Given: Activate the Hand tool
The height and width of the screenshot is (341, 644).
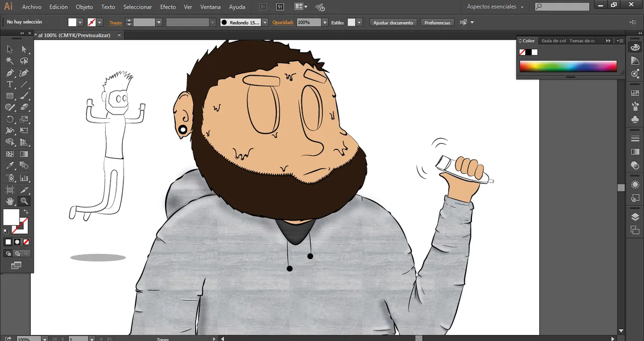Looking at the screenshot, I should 10,201.
